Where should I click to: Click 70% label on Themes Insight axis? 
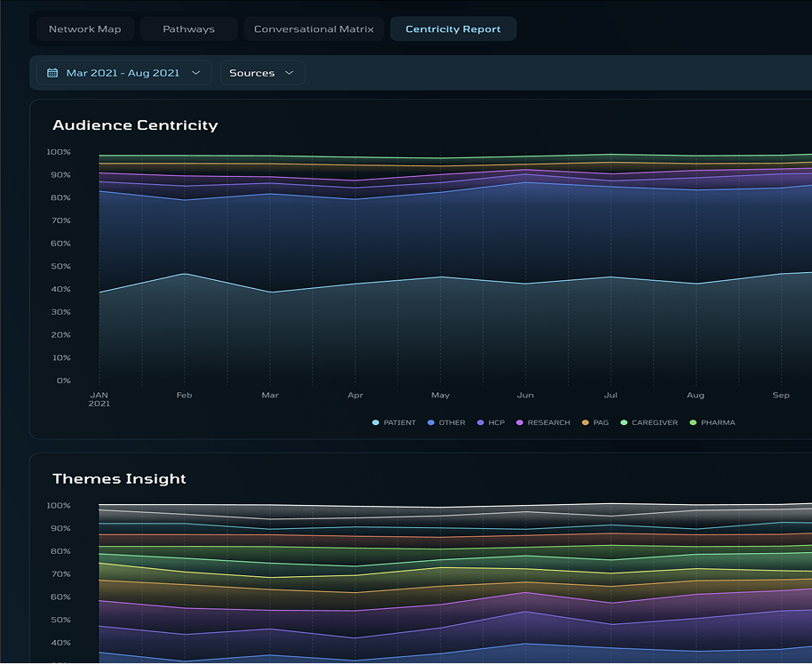coord(60,574)
